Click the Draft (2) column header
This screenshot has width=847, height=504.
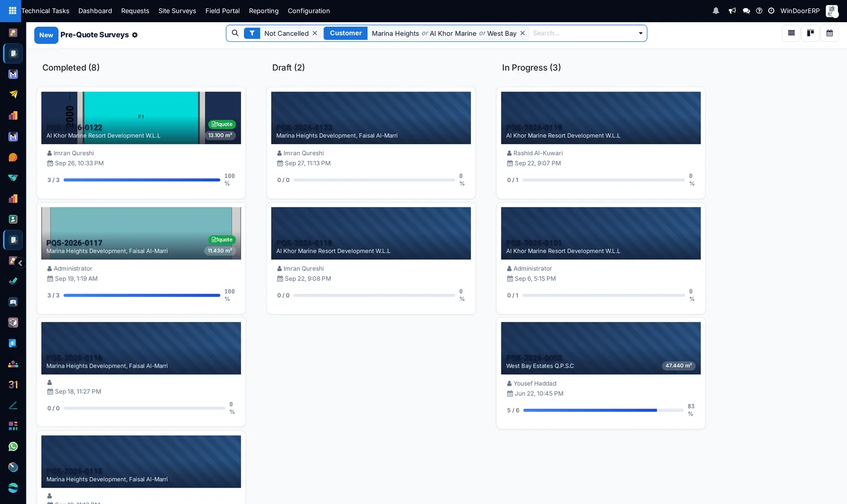pos(289,67)
